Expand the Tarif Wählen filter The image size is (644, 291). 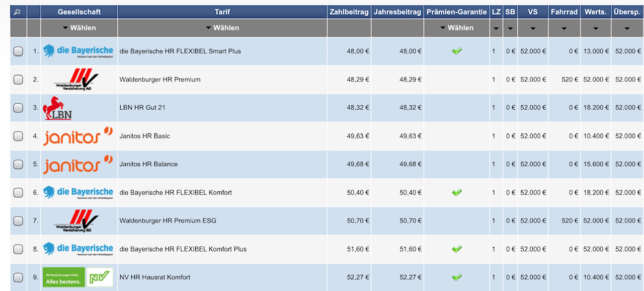(x=222, y=28)
